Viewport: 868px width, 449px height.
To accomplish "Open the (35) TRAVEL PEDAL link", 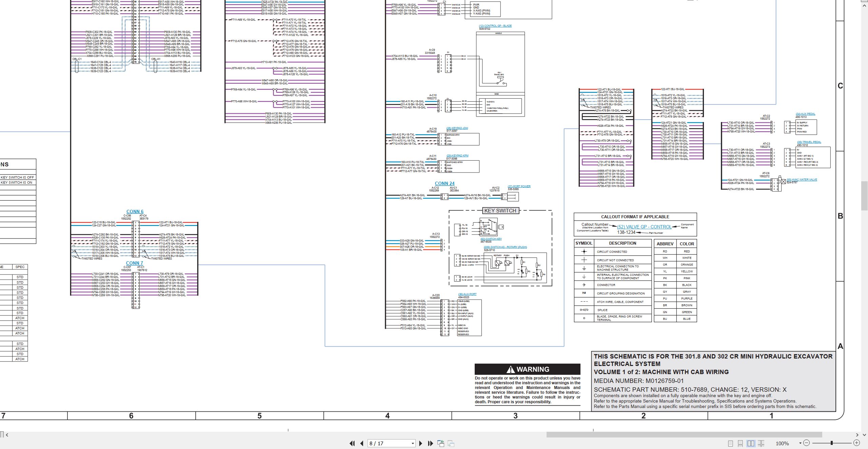I will coord(809,142).
